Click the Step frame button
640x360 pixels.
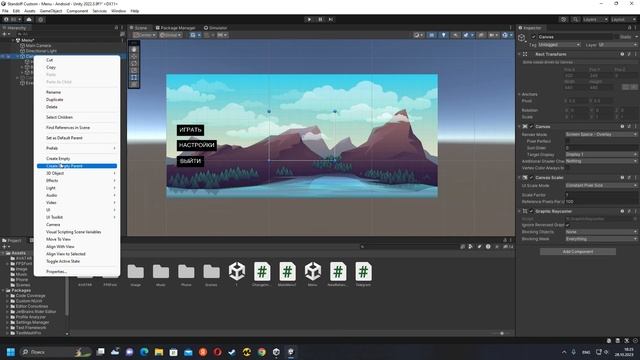[x=331, y=19]
